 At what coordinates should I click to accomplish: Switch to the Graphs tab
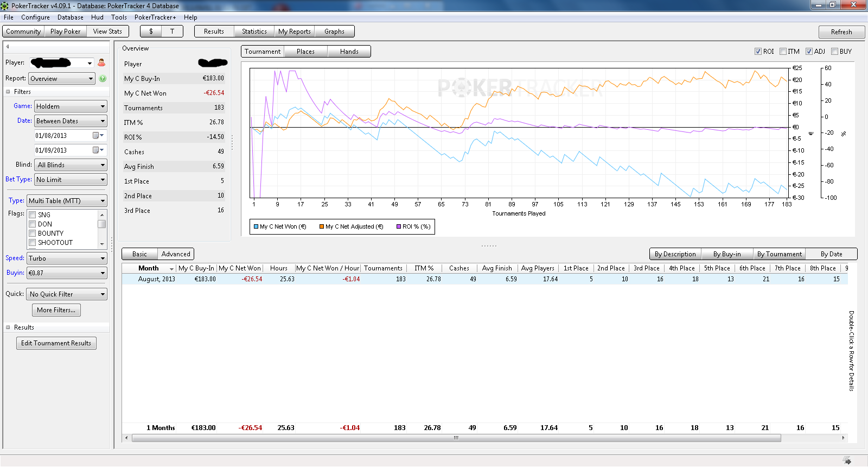pos(334,31)
